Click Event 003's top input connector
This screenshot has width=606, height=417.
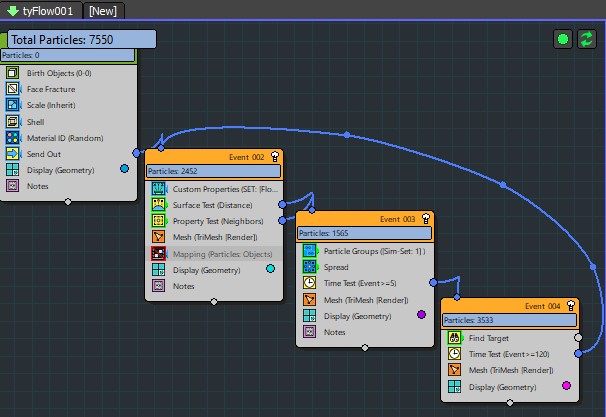coord(312,210)
